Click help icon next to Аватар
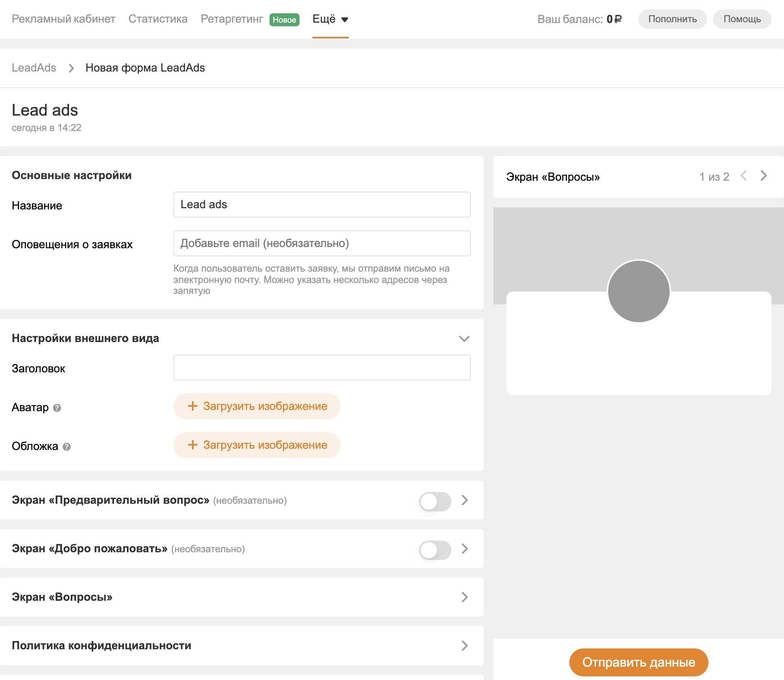Image resolution: width=784 pixels, height=680 pixels. point(57,408)
